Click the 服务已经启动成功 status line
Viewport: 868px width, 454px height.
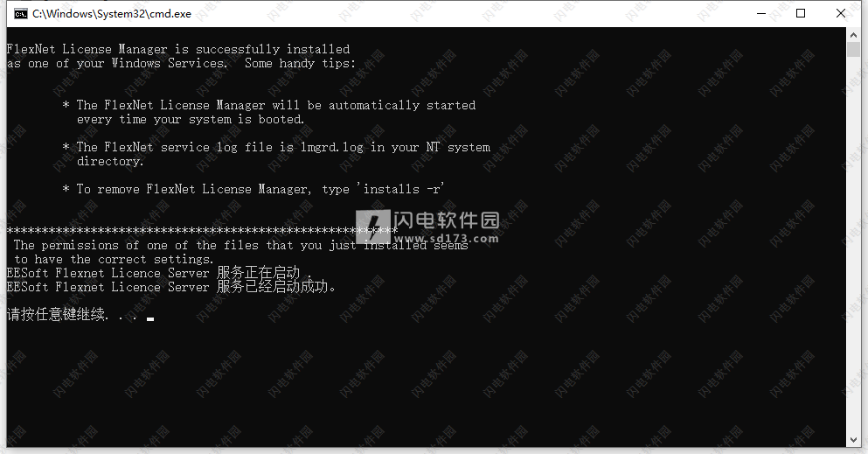click(x=171, y=287)
